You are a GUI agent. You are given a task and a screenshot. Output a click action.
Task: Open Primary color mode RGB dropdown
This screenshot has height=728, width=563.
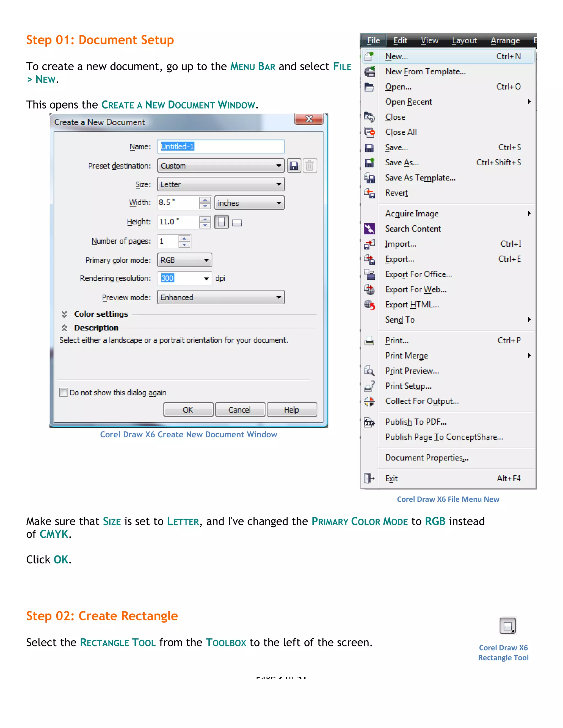click(x=184, y=260)
